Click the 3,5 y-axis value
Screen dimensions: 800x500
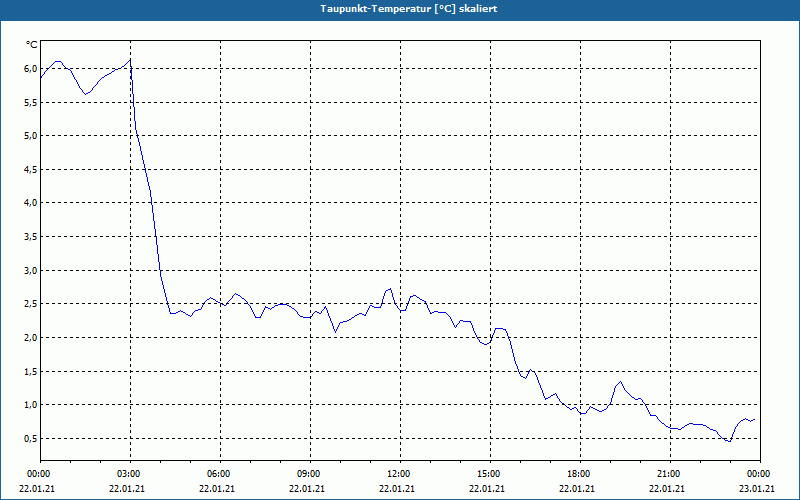[30, 236]
